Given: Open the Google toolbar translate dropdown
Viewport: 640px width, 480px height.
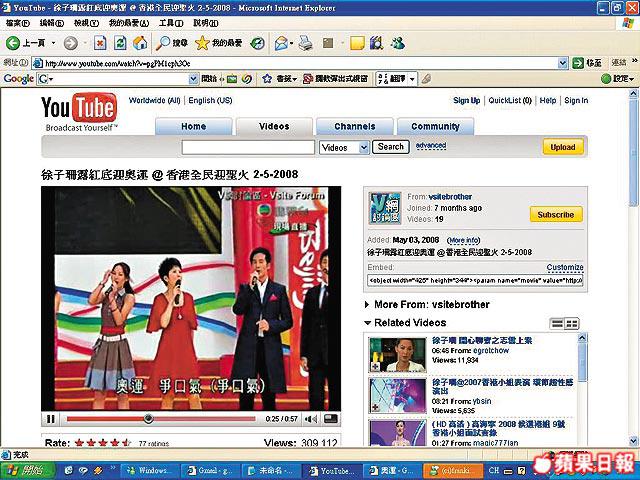Looking at the screenshot, I should [x=413, y=79].
